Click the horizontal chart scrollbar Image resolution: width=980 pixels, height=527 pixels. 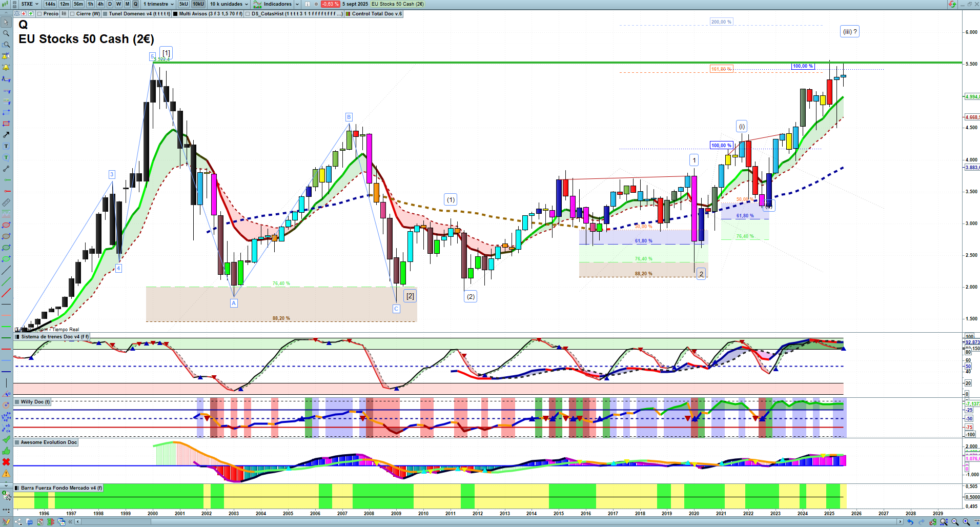coord(489,522)
